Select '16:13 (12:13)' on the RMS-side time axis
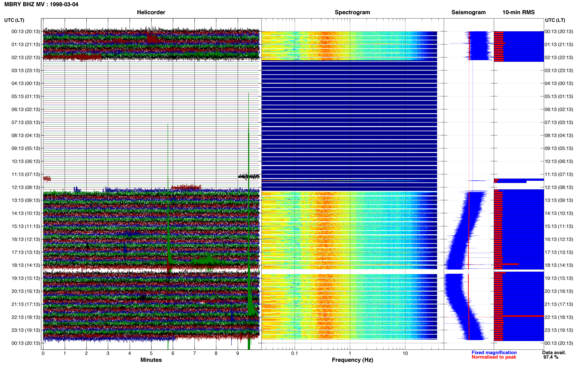Image resolution: width=588 pixels, height=368 pixels. pyautogui.click(x=559, y=239)
